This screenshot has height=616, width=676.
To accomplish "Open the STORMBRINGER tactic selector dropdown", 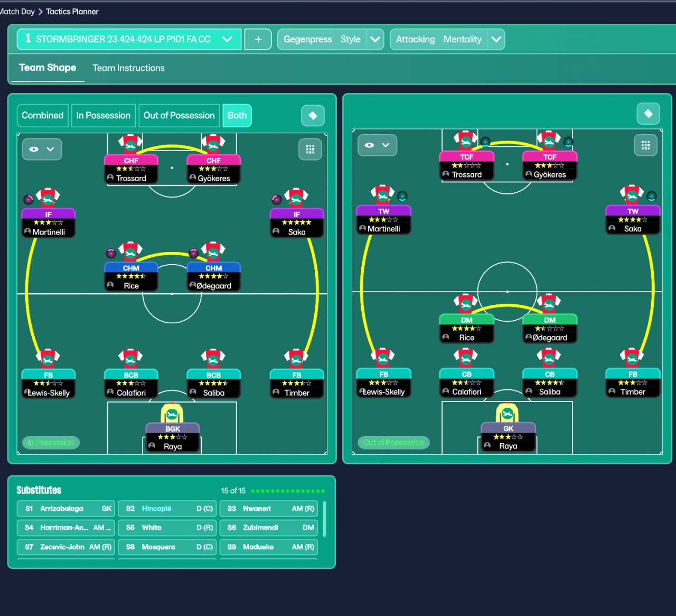I will pos(129,39).
